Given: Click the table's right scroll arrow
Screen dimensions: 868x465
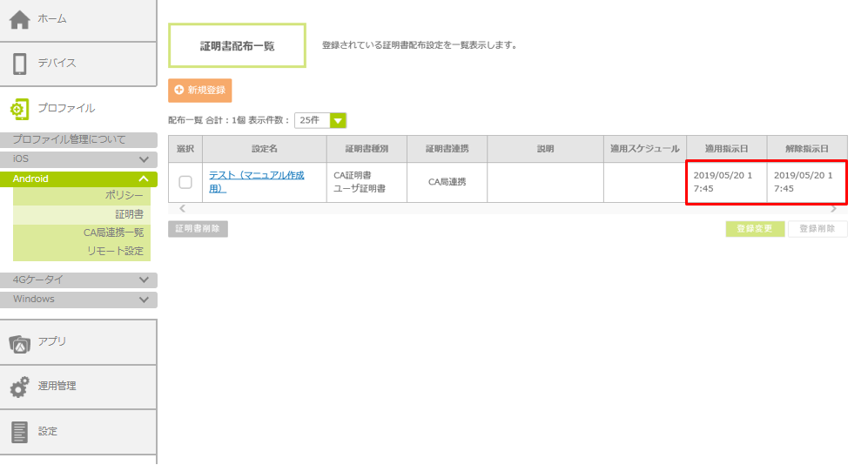Looking at the screenshot, I should coord(833,209).
